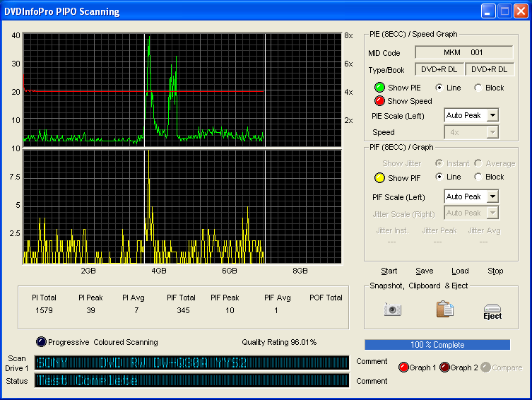Toggle Progressive Coloured Scanning indicator
The height and width of the screenshot is (400, 532).
coord(41,341)
